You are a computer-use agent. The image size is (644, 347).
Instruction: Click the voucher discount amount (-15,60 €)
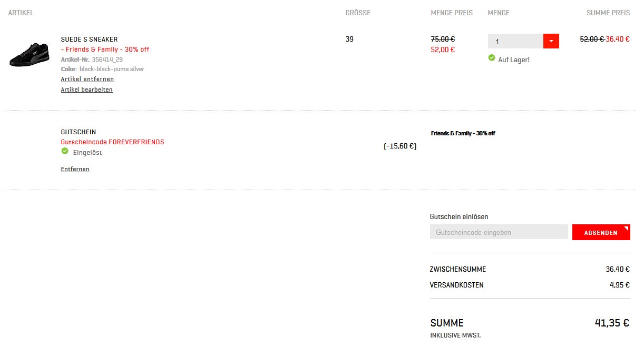tap(400, 146)
